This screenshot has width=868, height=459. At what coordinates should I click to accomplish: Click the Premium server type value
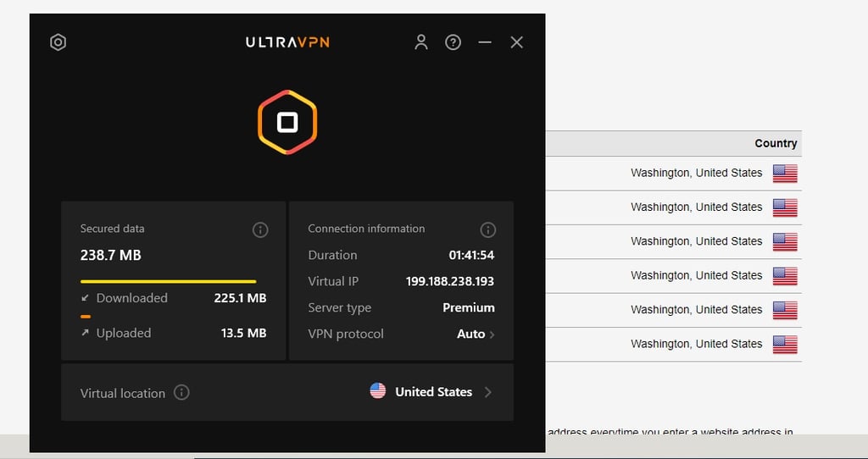(x=468, y=308)
